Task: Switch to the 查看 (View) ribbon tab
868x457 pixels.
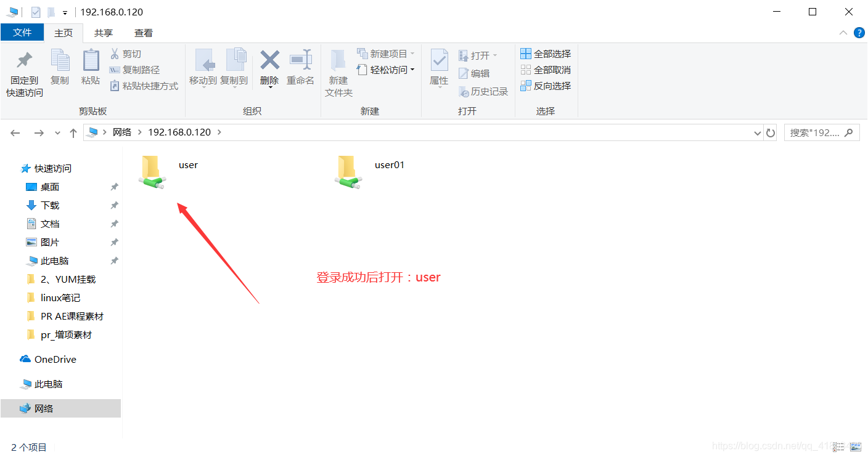Action: pos(142,33)
